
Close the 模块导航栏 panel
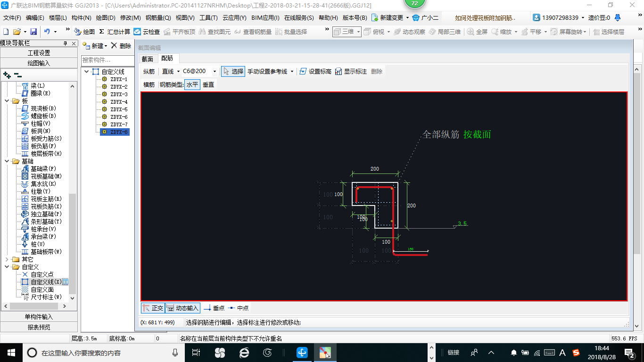74,43
